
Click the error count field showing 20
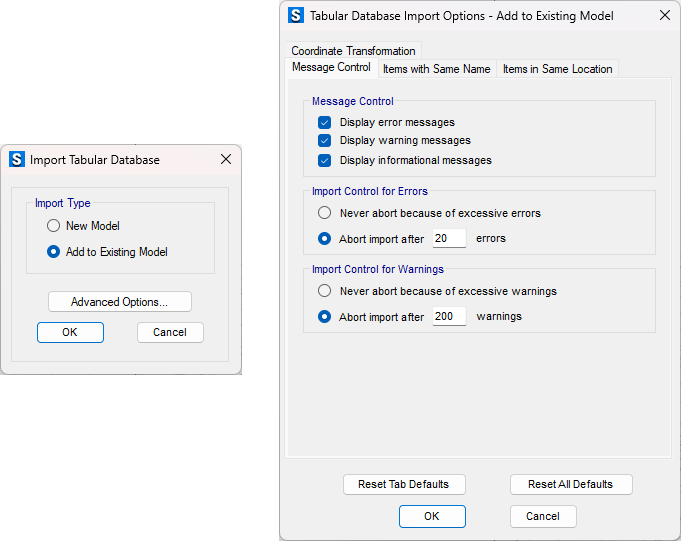tap(449, 238)
